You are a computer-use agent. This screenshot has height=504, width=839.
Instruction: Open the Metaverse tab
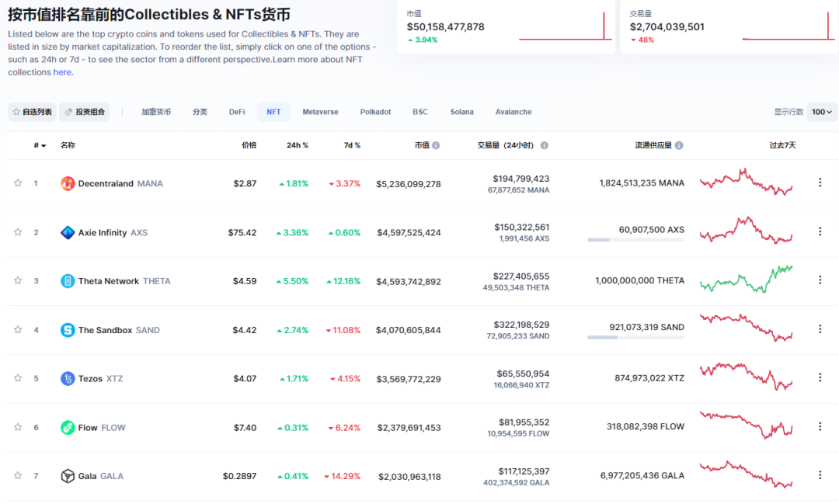click(x=321, y=112)
